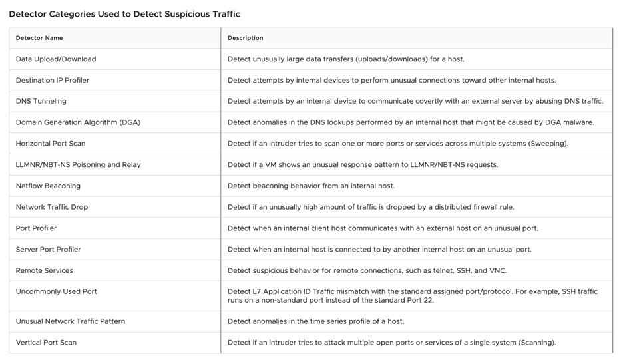Click the Netflow Beaconing detector name

coord(48,186)
